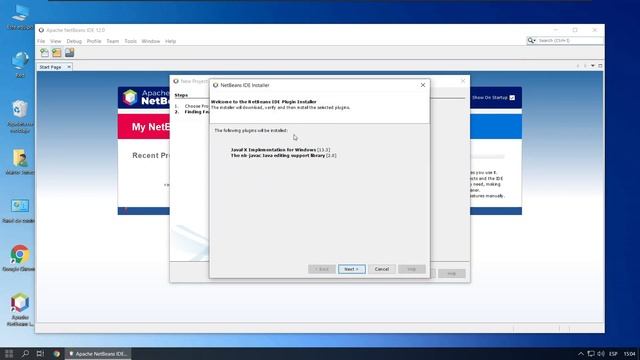Open the Window menu
Screen dimensions: 640x360
tap(151, 41)
